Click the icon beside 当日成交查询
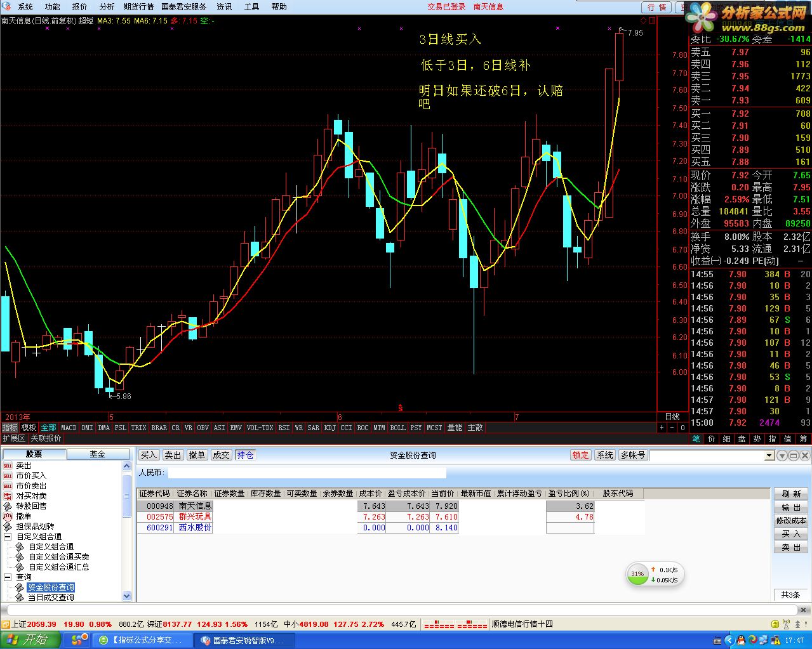Screen dimensions: 812x649 click(20, 598)
